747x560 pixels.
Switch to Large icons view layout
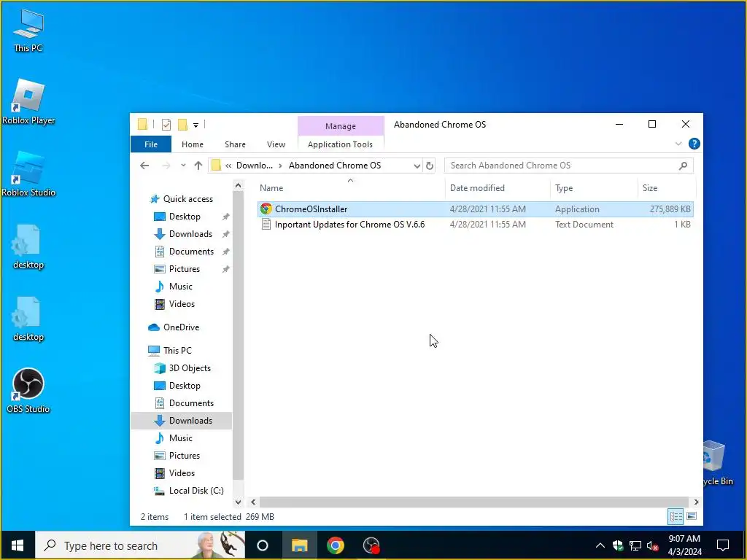[x=692, y=516]
